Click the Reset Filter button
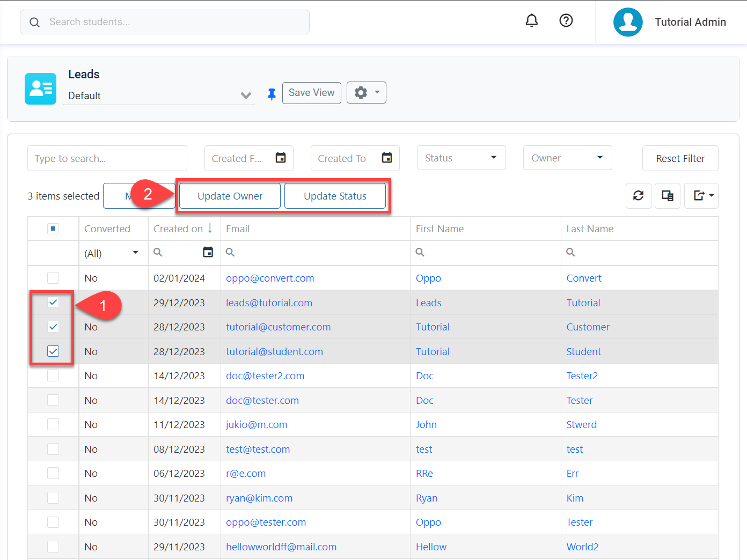Image resolution: width=747 pixels, height=560 pixels. coord(680,158)
